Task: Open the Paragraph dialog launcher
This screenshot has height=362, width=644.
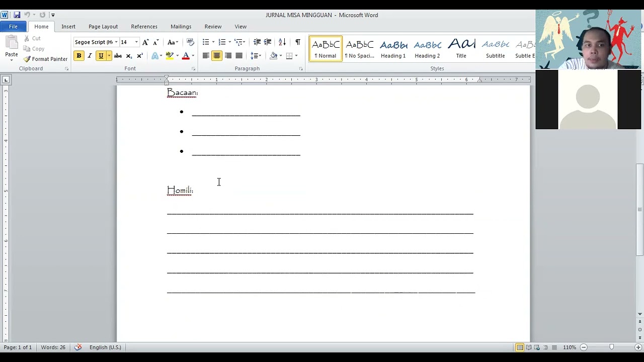Action: [301, 69]
